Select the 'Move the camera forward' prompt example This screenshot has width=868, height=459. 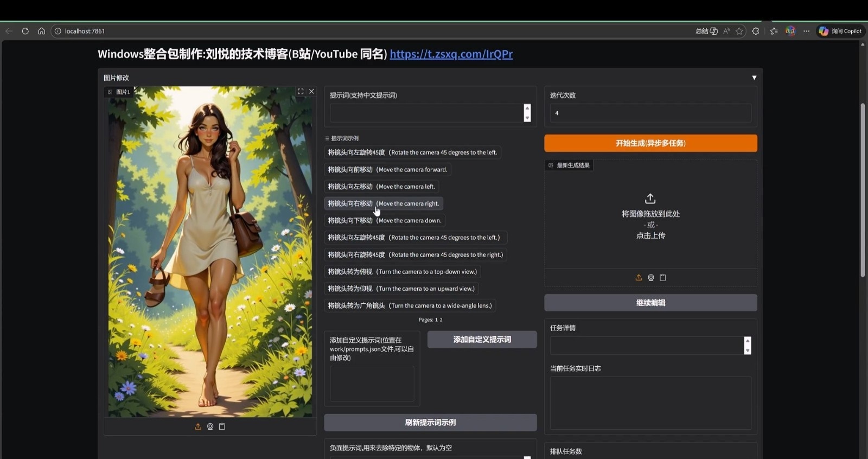tap(387, 170)
